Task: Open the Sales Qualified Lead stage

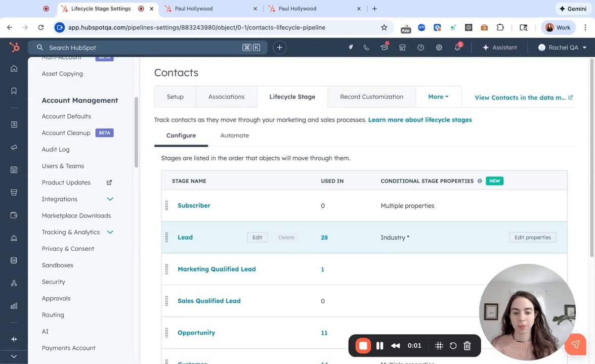Action: [x=209, y=301]
